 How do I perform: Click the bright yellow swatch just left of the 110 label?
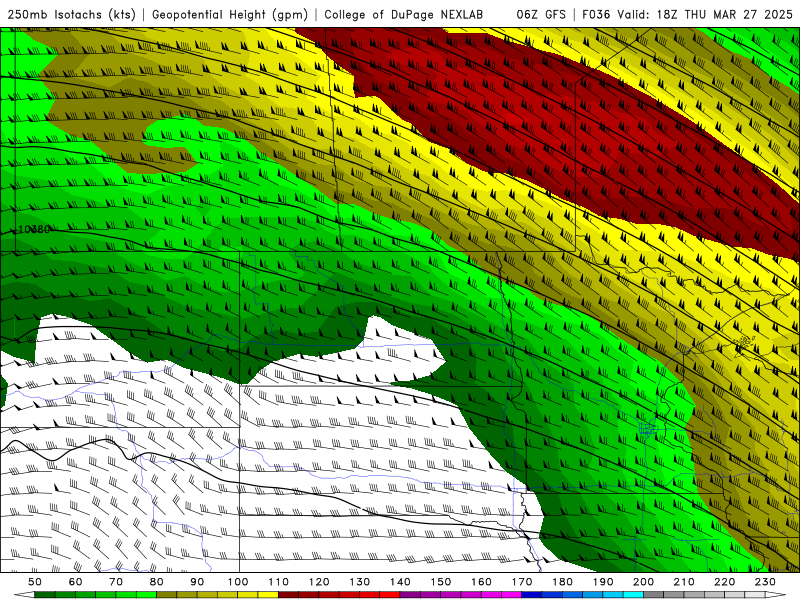(x=268, y=595)
